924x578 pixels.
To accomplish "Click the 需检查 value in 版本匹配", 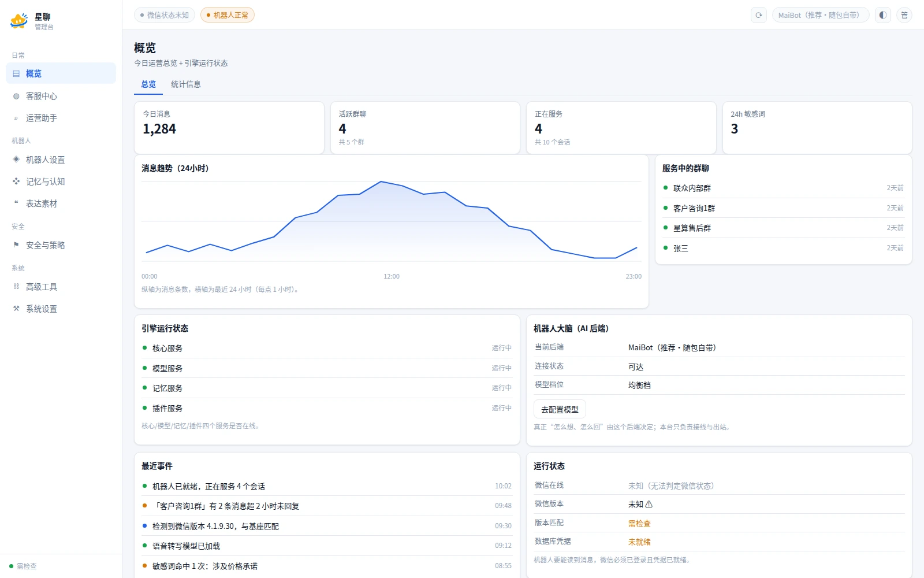I will (639, 523).
